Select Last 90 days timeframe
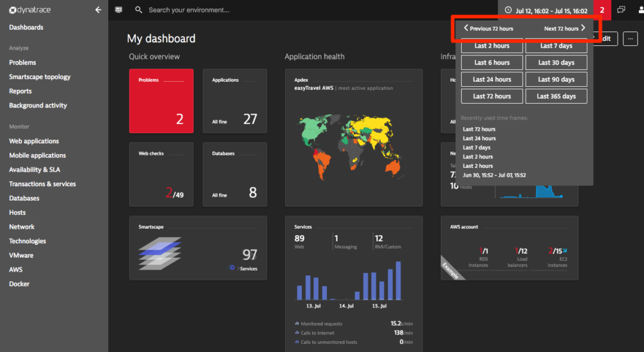Viewport: 644px width, 352px height. [556, 79]
